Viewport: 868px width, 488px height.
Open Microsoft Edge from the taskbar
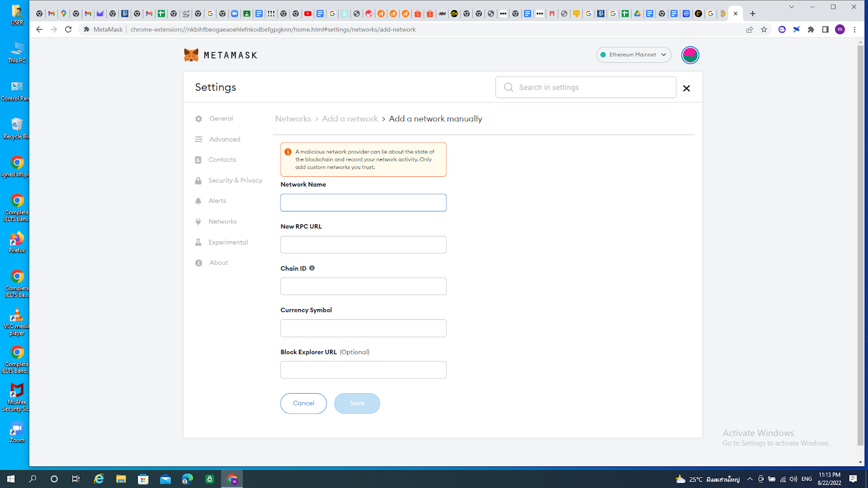coord(188,479)
